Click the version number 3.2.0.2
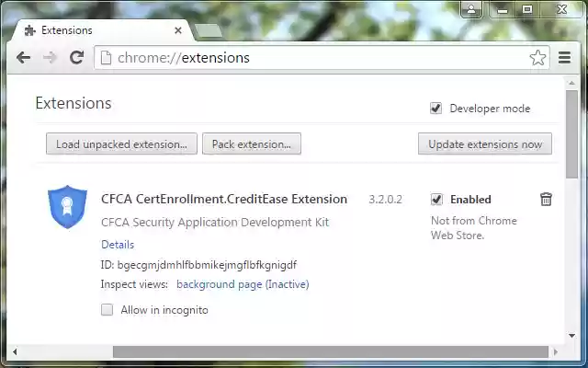 point(386,199)
